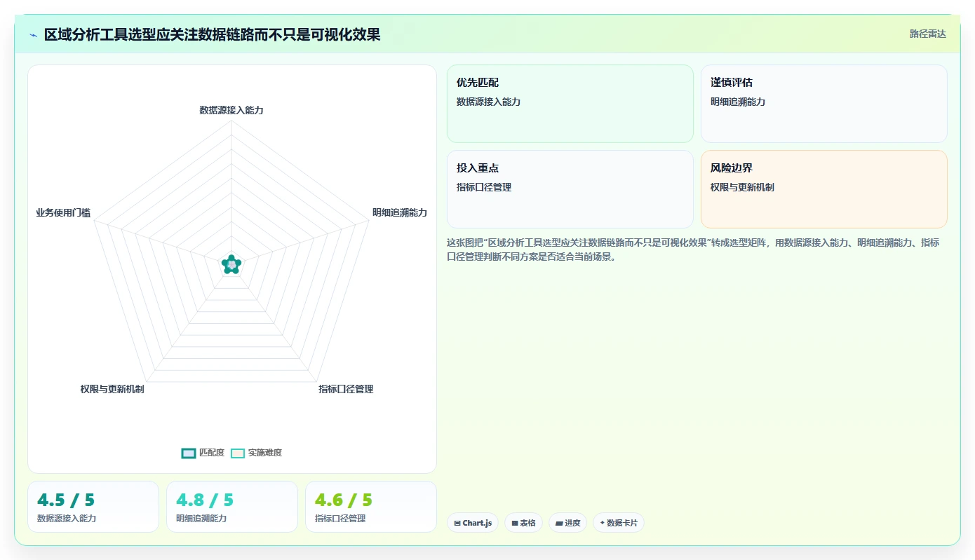Click the lightning icon beside the title
The width and height of the screenshot is (975, 560).
(x=33, y=35)
